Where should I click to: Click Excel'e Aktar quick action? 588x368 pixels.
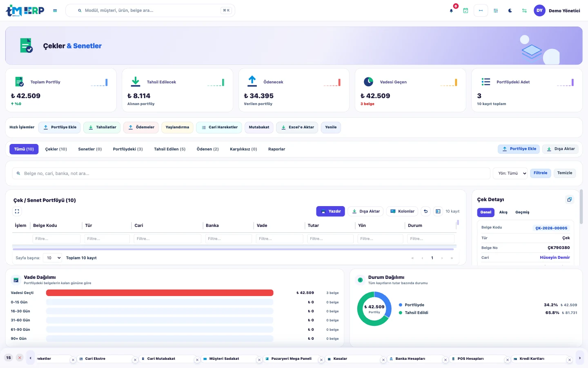pos(297,128)
